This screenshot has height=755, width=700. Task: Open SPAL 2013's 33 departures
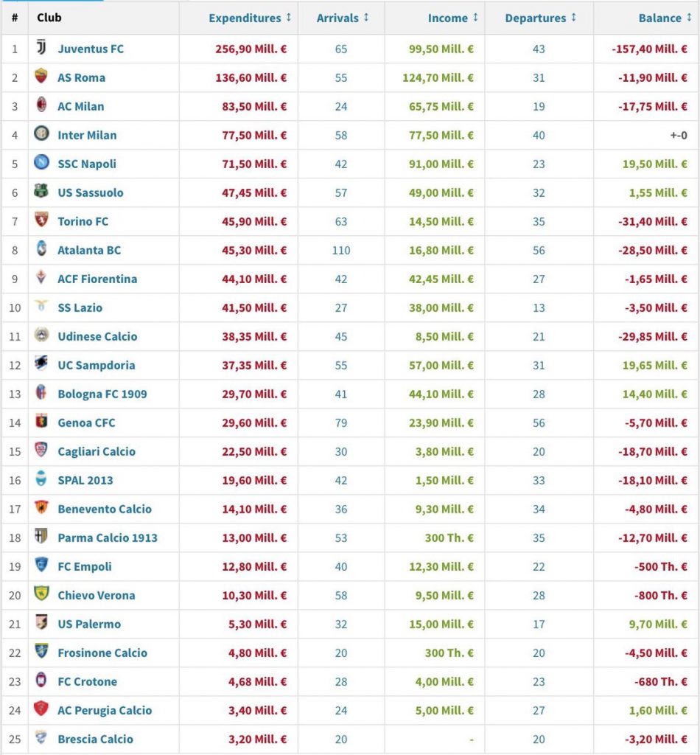(x=539, y=481)
